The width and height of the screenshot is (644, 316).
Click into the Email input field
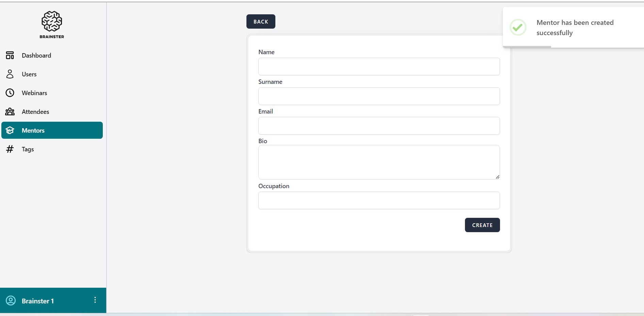(379, 126)
